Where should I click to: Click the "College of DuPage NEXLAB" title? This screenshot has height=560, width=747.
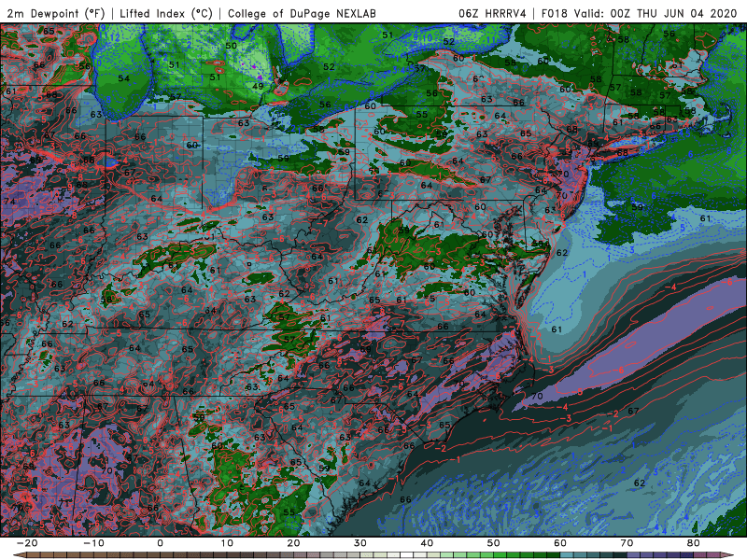pos(302,13)
